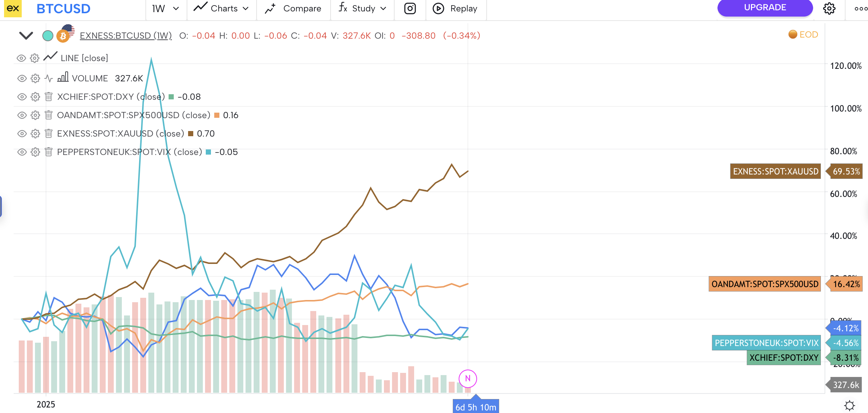Remove the PEPPERSTONEUK:SPOT:VIX series with trash icon
The height and width of the screenshot is (413, 868).
click(49, 152)
